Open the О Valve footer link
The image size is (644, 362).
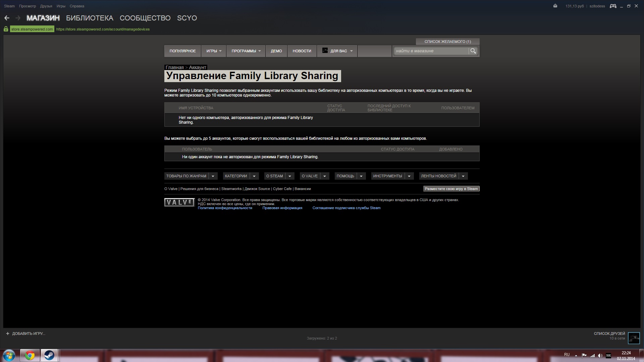(171, 189)
